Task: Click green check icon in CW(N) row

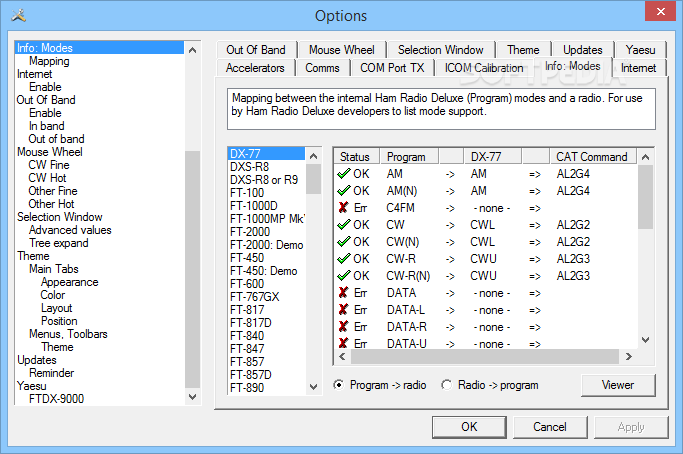Action: (x=344, y=242)
